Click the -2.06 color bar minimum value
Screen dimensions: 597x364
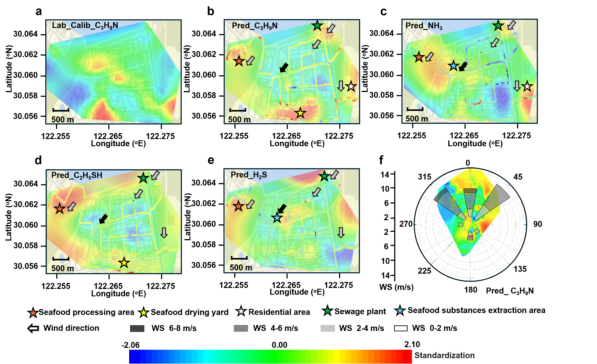tap(131, 345)
